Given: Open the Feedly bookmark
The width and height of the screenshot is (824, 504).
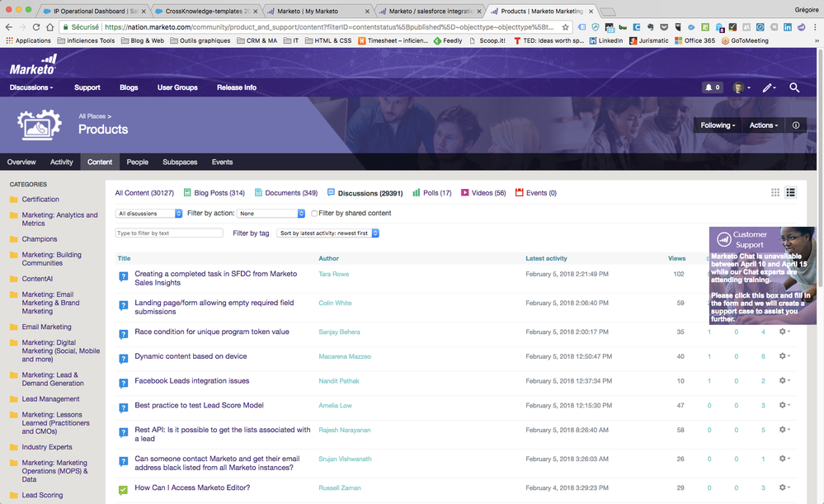Looking at the screenshot, I should (x=448, y=40).
